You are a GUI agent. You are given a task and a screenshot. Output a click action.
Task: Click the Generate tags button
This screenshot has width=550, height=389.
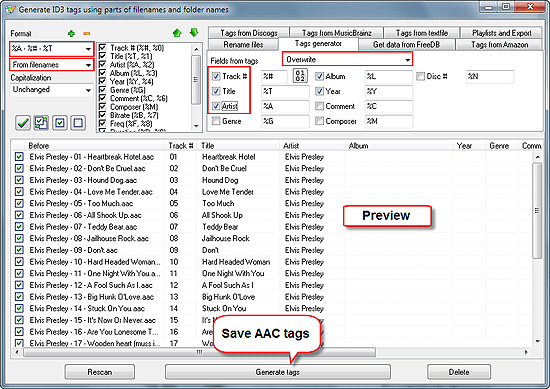[277, 372]
